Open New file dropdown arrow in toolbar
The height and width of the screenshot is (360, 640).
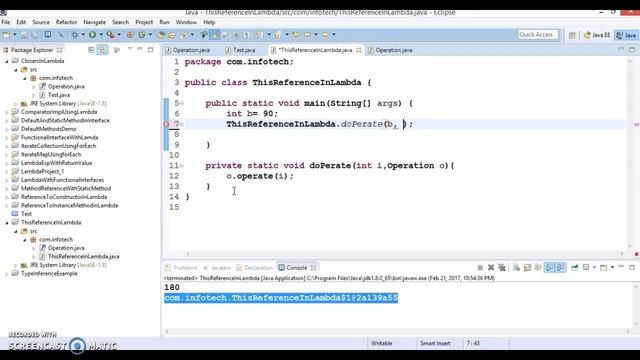point(15,35)
